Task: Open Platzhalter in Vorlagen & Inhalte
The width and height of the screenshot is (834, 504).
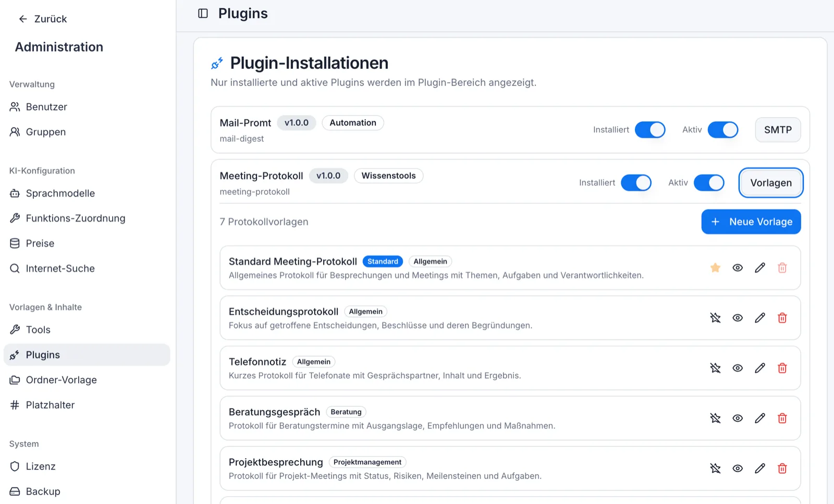Action: 51,404
